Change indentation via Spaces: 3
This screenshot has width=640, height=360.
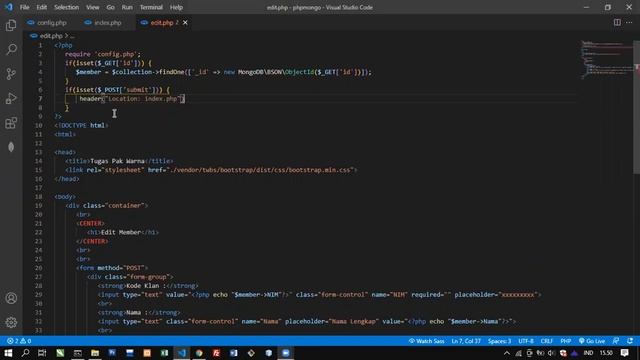(x=499, y=341)
